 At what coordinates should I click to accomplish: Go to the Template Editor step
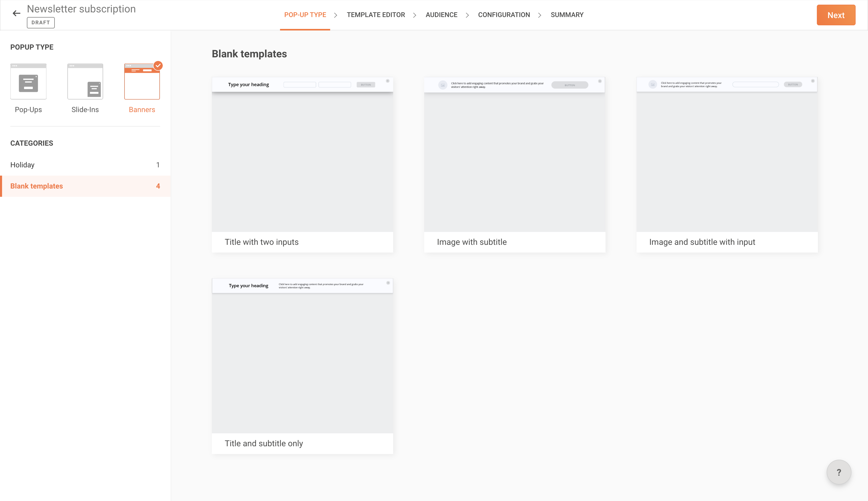(376, 15)
